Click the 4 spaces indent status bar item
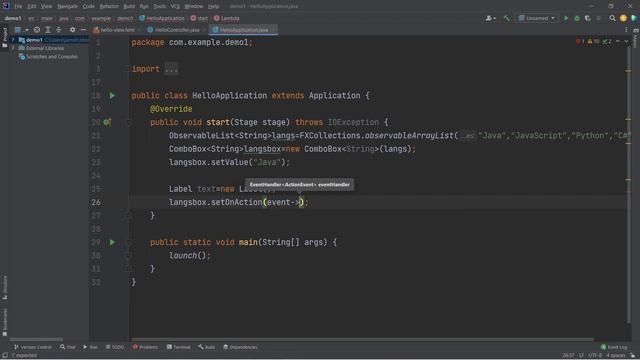The image size is (640, 360). (x=616, y=356)
